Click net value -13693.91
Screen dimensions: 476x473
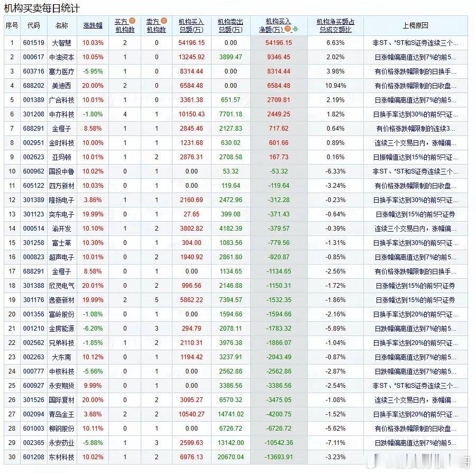point(278,457)
